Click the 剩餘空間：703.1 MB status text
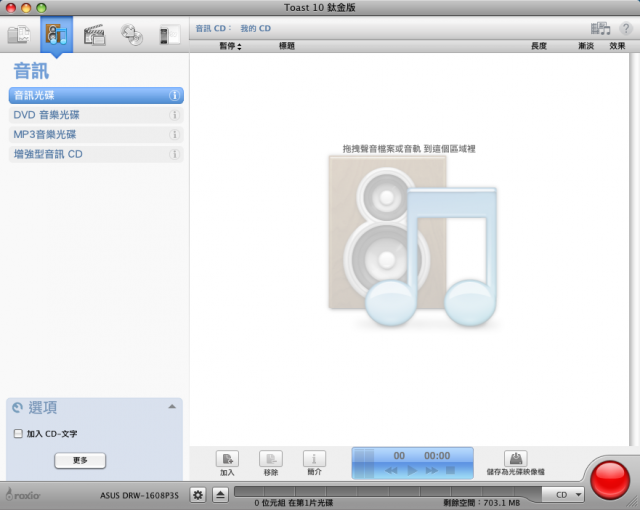The width and height of the screenshot is (640, 510). pos(482,503)
